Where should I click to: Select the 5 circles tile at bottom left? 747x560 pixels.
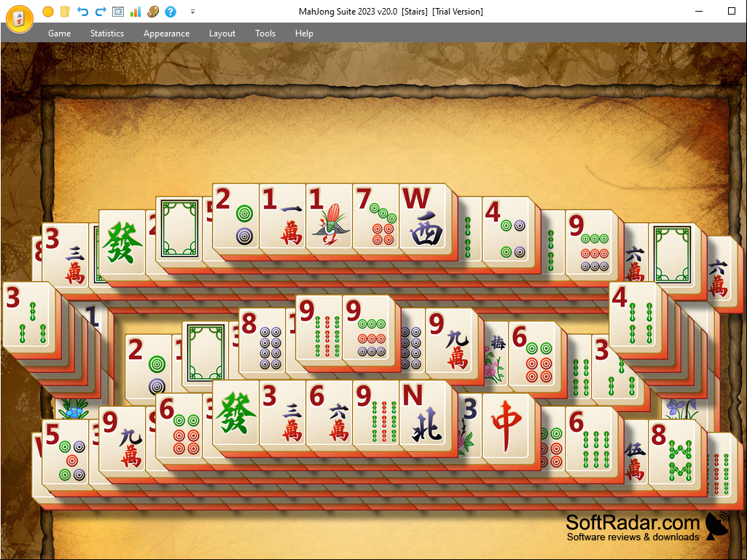[x=66, y=454]
